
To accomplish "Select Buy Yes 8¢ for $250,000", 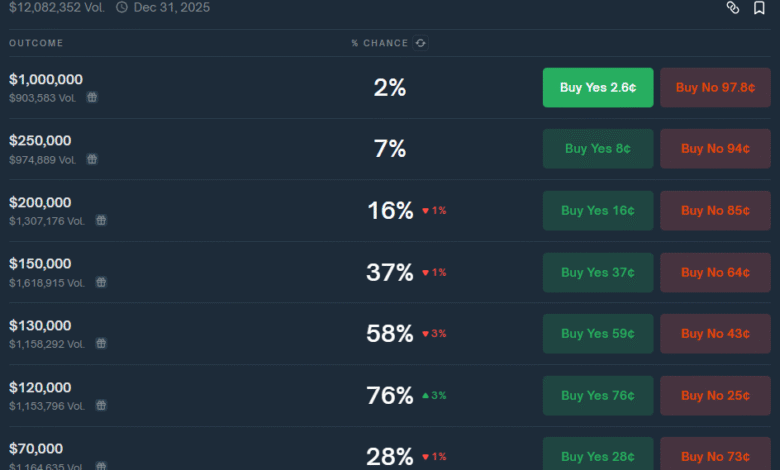I will tap(598, 149).
